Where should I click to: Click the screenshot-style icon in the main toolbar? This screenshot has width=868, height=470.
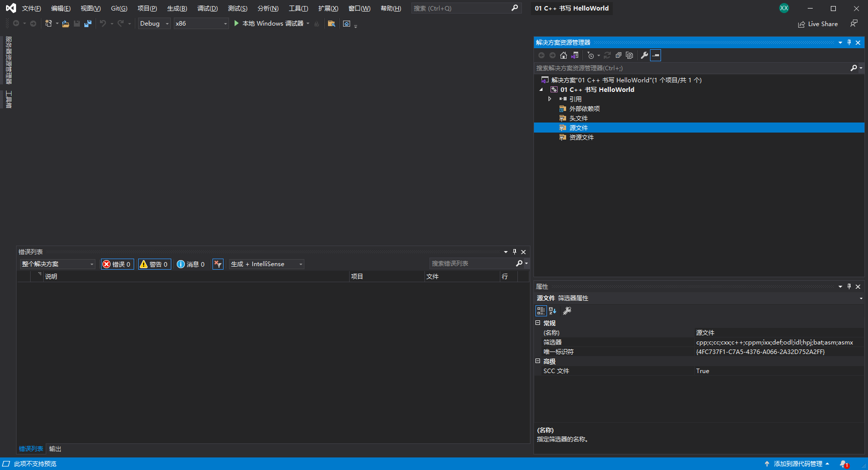tap(347, 24)
